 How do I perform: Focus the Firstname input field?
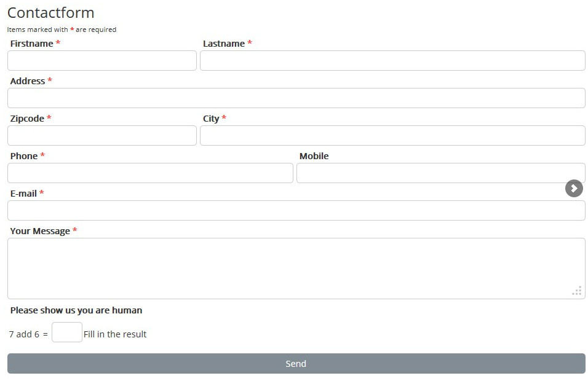click(x=102, y=61)
